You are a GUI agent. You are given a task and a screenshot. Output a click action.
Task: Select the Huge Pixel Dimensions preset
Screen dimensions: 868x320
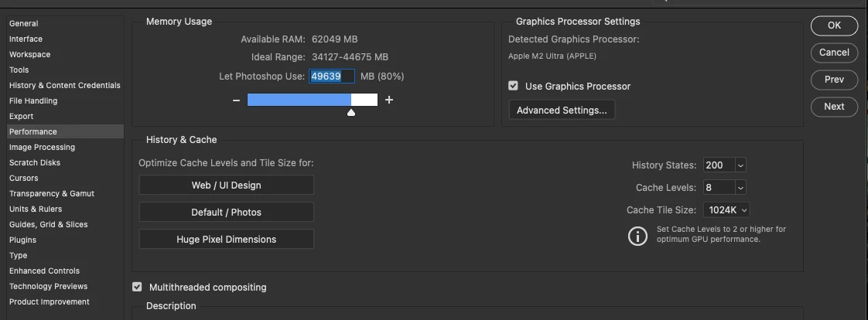(226, 240)
